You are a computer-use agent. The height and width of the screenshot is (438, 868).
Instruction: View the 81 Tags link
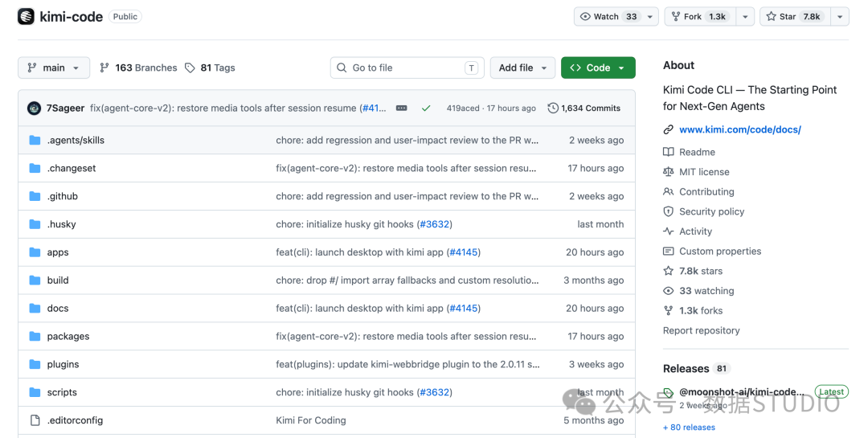click(210, 68)
